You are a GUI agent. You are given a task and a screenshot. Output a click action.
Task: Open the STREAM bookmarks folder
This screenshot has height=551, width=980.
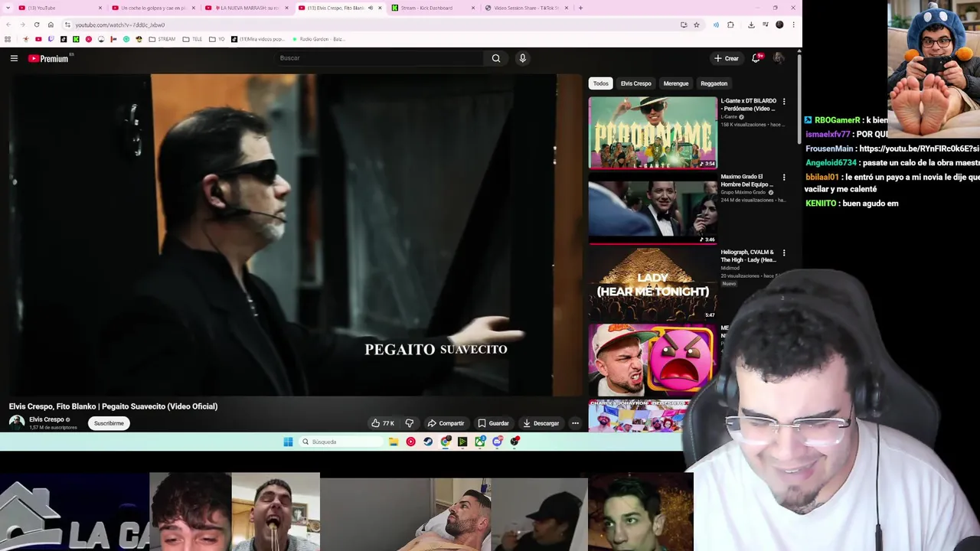tap(162, 39)
